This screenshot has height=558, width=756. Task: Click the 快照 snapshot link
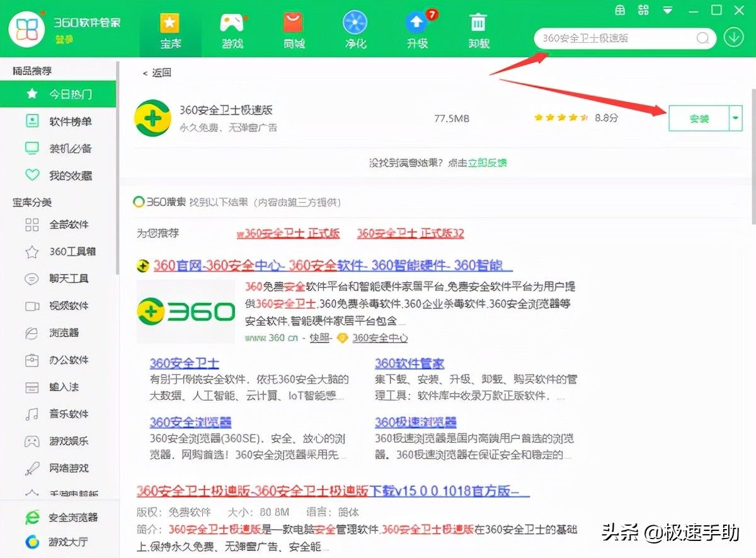tap(321, 338)
